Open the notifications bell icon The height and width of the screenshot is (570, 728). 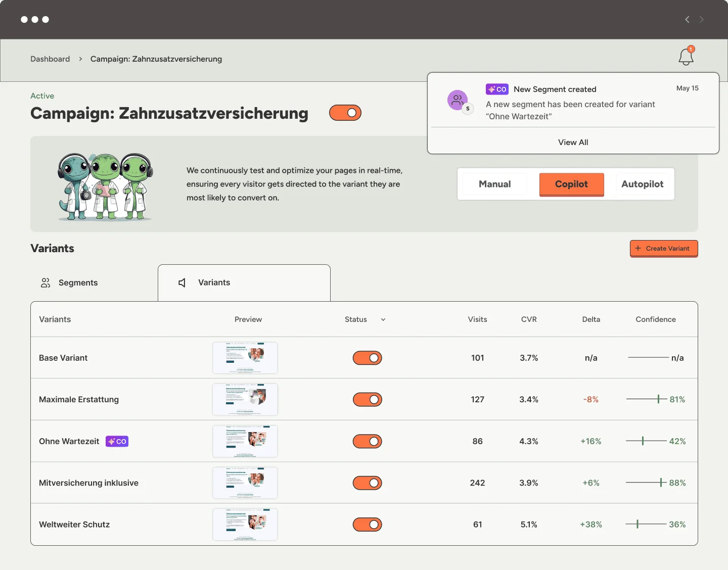point(686,57)
